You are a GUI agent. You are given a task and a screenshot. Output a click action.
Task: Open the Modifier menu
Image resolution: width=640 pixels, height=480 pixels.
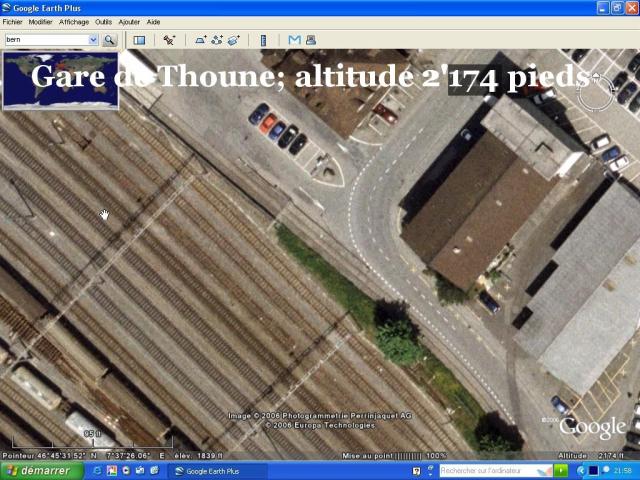[x=40, y=22]
